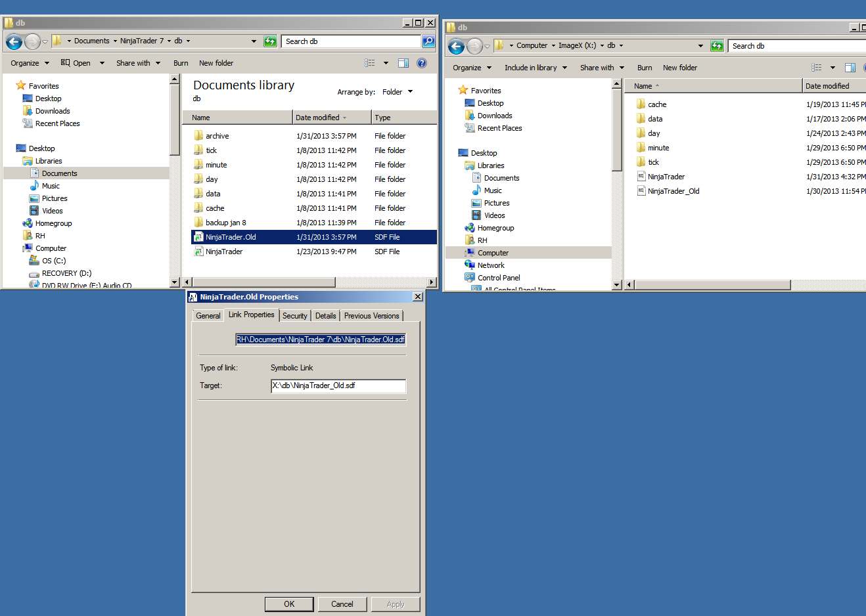This screenshot has height=616, width=866.
Task: Select archive folder icon in left window
Action: 198,136
